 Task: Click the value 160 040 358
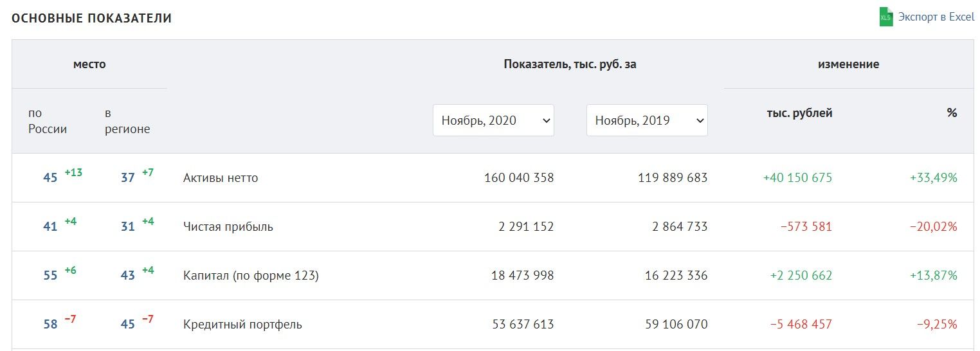[x=519, y=178]
